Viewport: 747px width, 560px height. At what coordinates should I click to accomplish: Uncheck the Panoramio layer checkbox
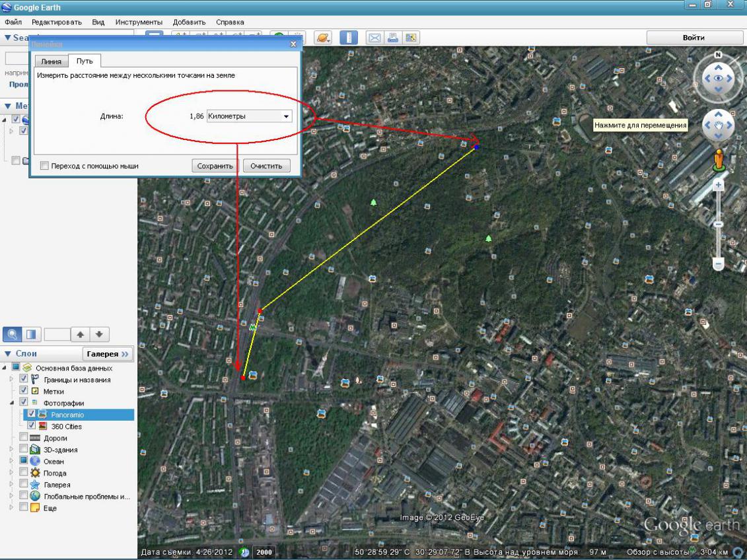(x=31, y=414)
